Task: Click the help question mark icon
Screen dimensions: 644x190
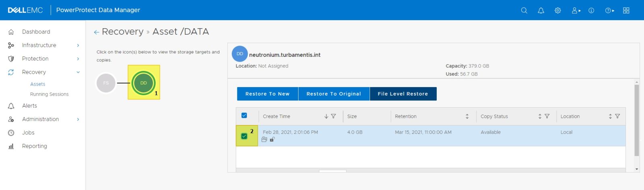Action: (609, 10)
